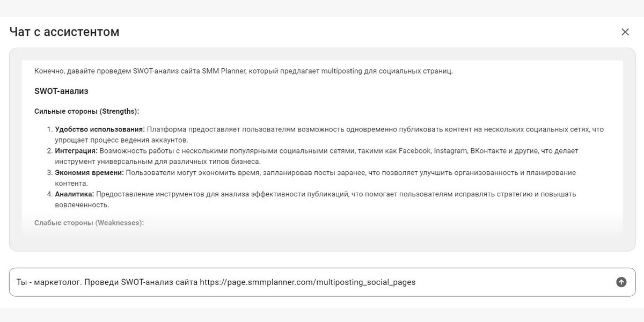Select the Интеграция bullet point text
Image resolution: width=644 pixels, height=322 pixels.
[77, 151]
